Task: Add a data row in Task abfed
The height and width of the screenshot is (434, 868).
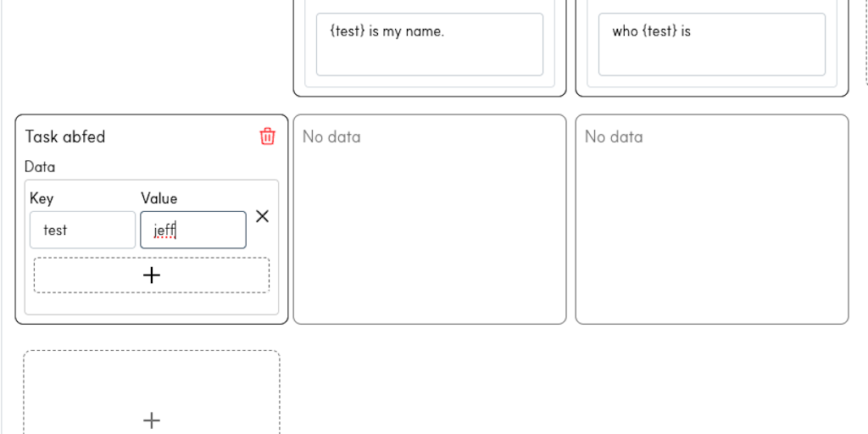Action: point(152,275)
